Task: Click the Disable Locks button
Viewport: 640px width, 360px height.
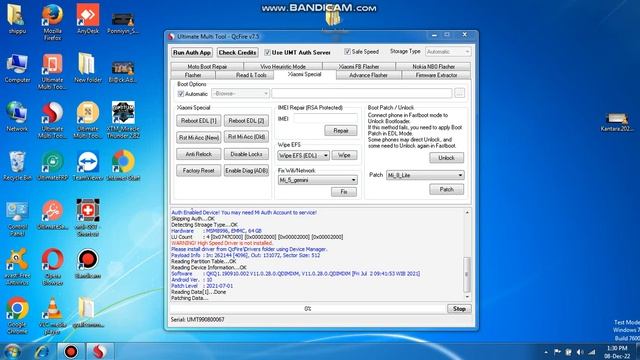Action: 246,154
